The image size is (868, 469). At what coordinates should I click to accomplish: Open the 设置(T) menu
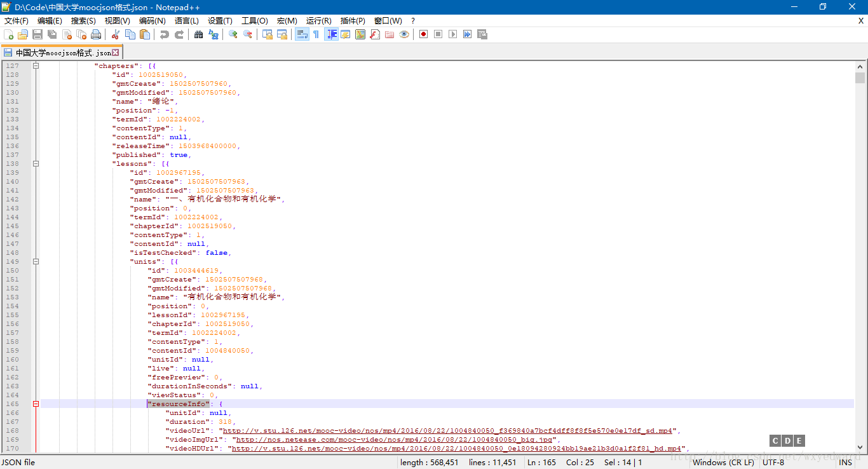[x=220, y=21]
